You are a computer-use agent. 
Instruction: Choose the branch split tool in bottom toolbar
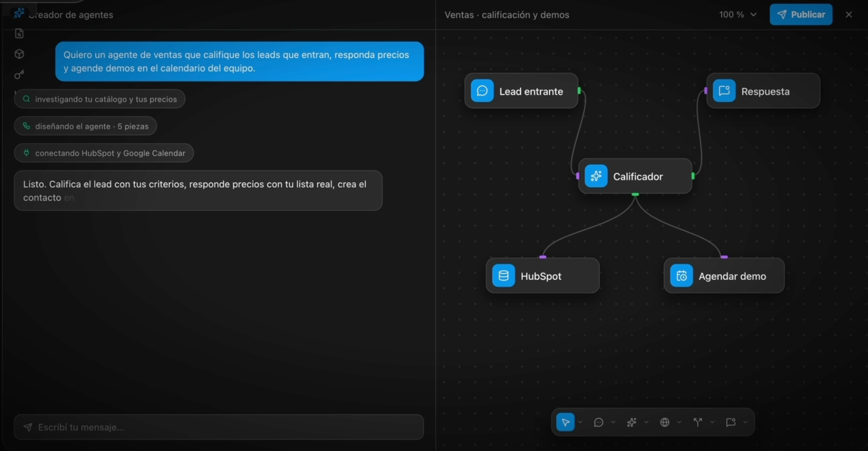[x=698, y=422]
